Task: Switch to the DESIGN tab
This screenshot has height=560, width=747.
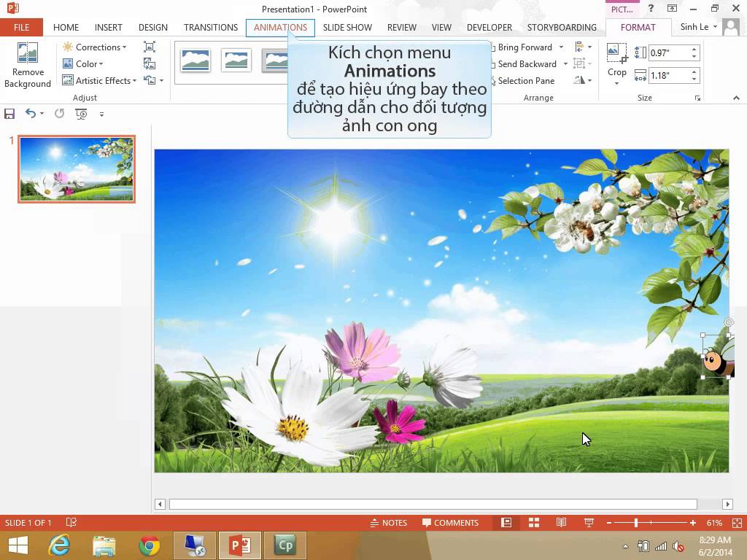Action: (153, 27)
